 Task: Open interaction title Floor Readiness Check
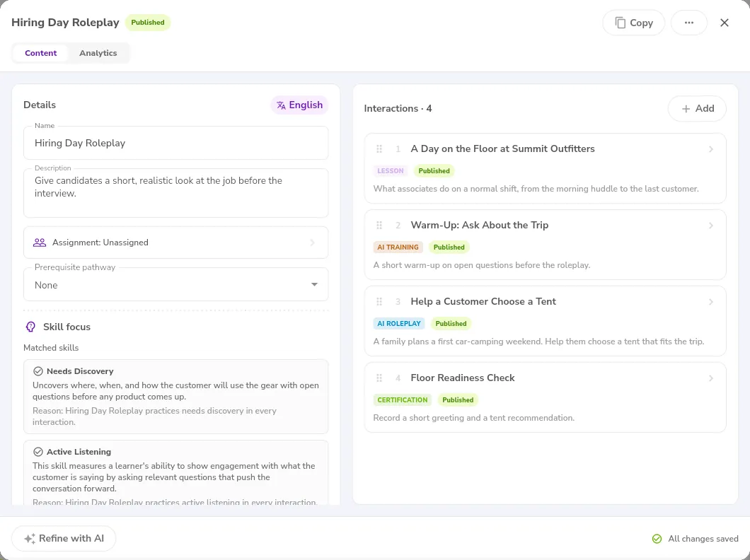[463, 378]
